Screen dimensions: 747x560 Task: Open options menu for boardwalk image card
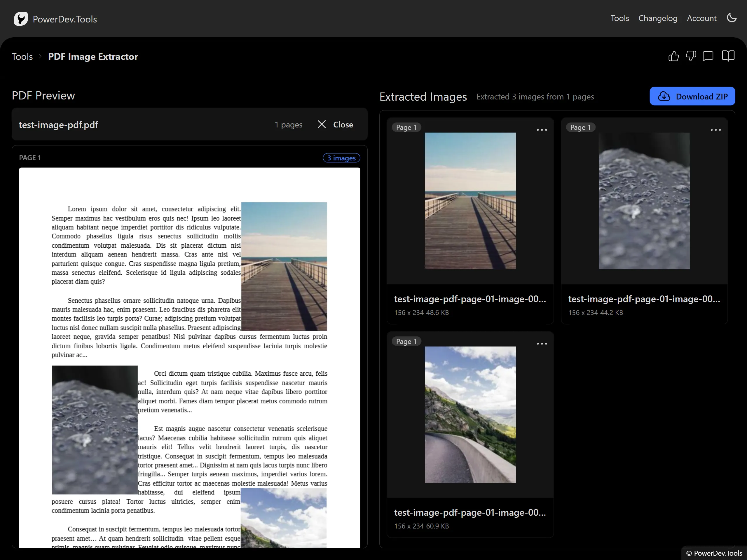[542, 130]
